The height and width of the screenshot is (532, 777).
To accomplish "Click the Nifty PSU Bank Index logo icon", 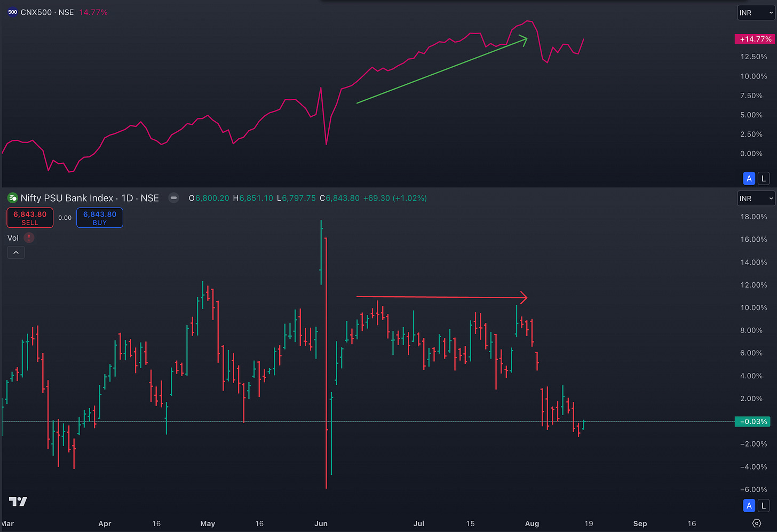I will pyautogui.click(x=13, y=198).
